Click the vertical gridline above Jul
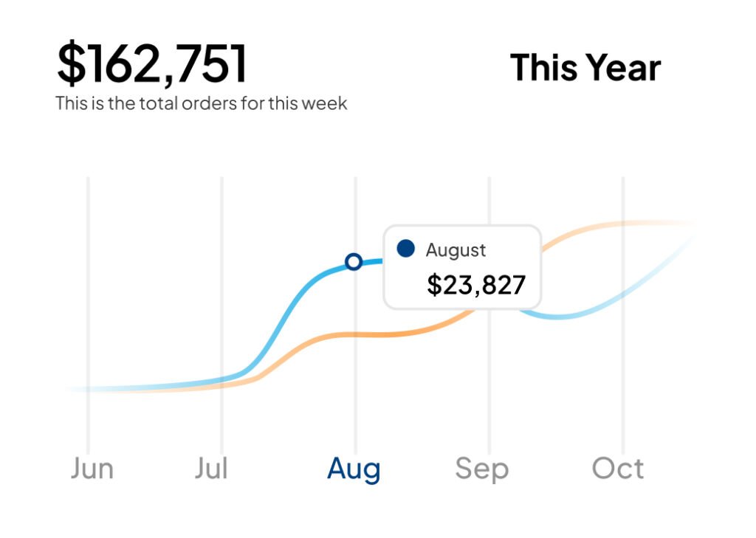 tap(221, 295)
